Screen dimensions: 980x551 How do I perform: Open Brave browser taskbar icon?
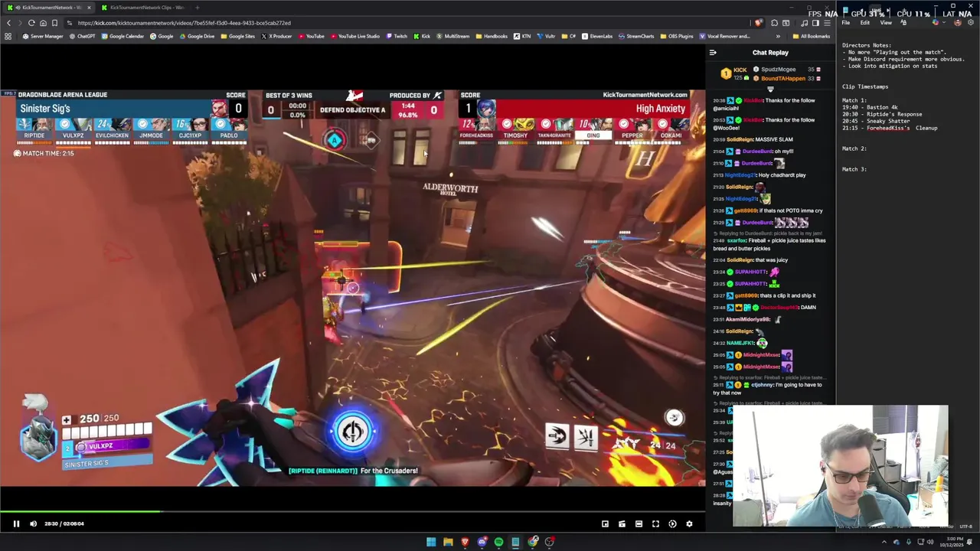[x=465, y=542]
